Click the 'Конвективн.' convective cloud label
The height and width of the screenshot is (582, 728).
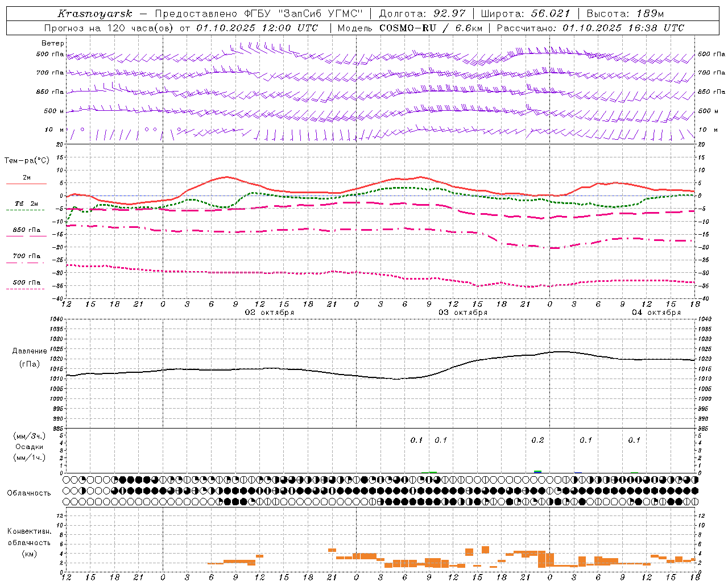click(30, 531)
